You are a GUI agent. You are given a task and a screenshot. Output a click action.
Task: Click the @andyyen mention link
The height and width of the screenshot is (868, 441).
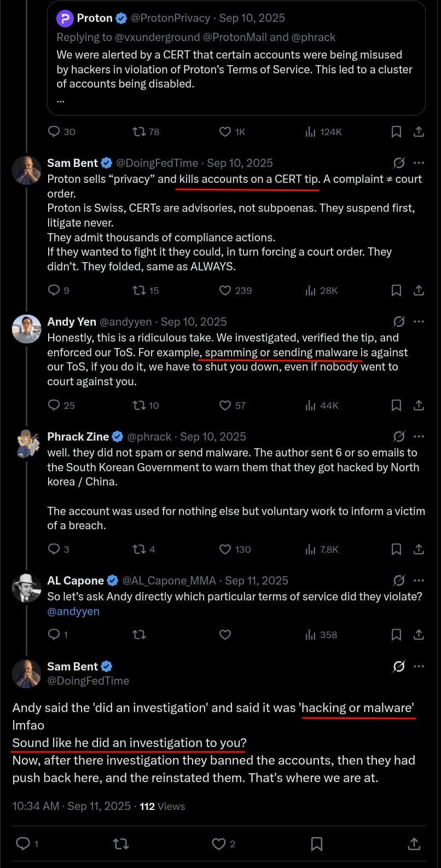[x=73, y=611]
